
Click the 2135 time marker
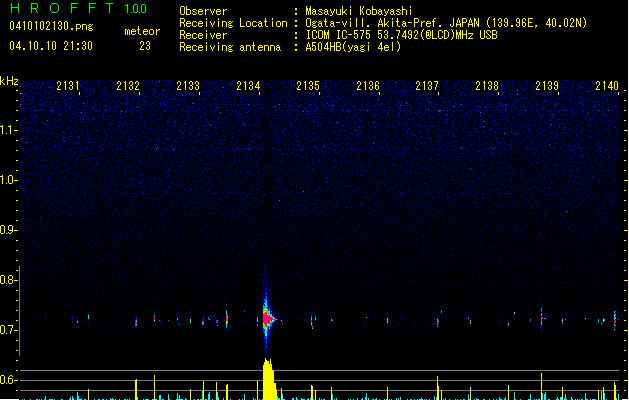coord(308,86)
